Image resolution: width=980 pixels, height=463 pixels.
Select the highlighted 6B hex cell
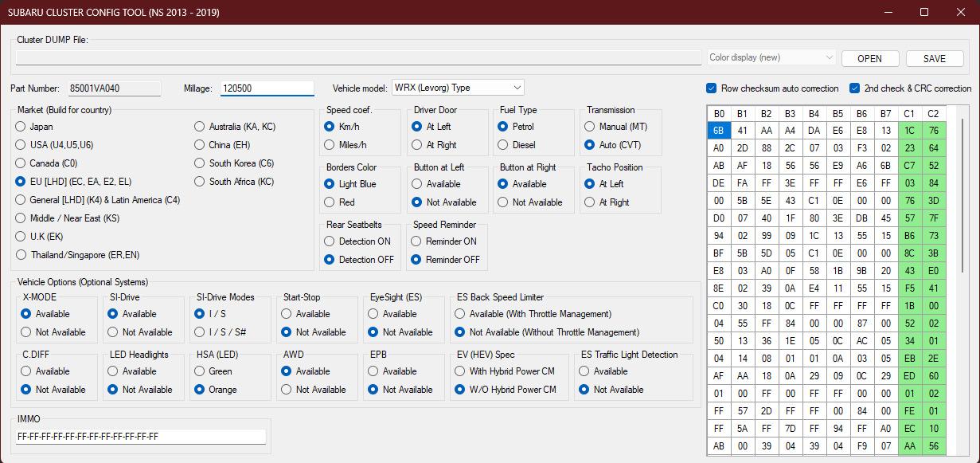[718, 131]
